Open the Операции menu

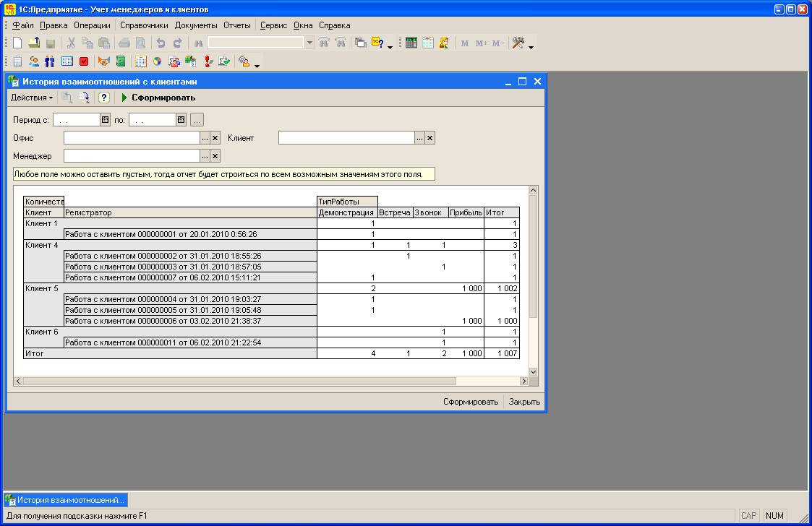click(x=92, y=25)
